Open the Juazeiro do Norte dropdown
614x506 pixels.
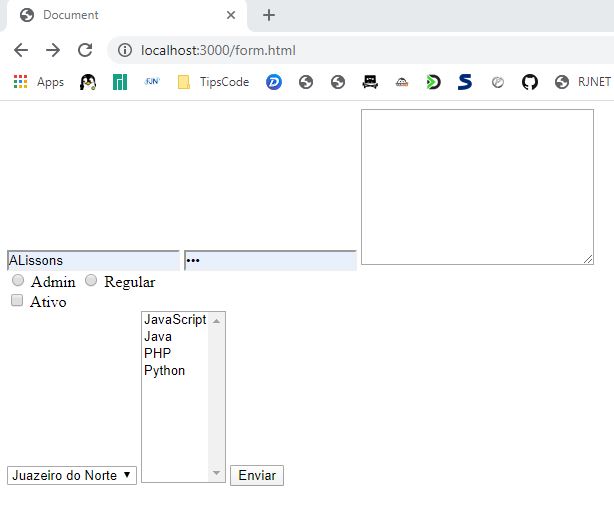click(72, 475)
